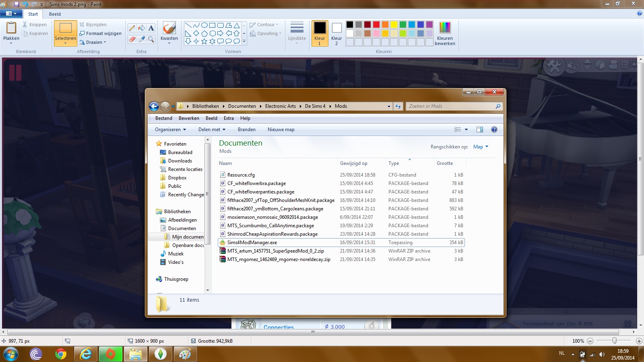Click the Save icon in title bar
The width and height of the screenshot is (644, 362).
tap(17, 4)
